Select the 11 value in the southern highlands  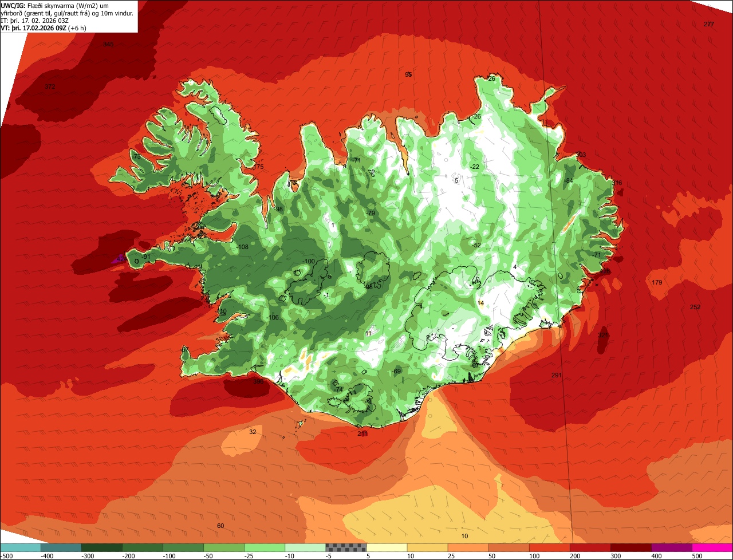pos(368,333)
